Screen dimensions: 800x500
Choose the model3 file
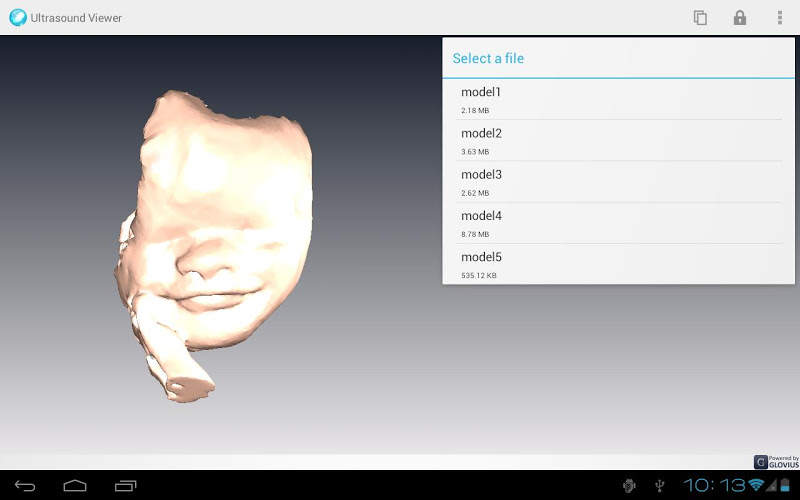618,182
